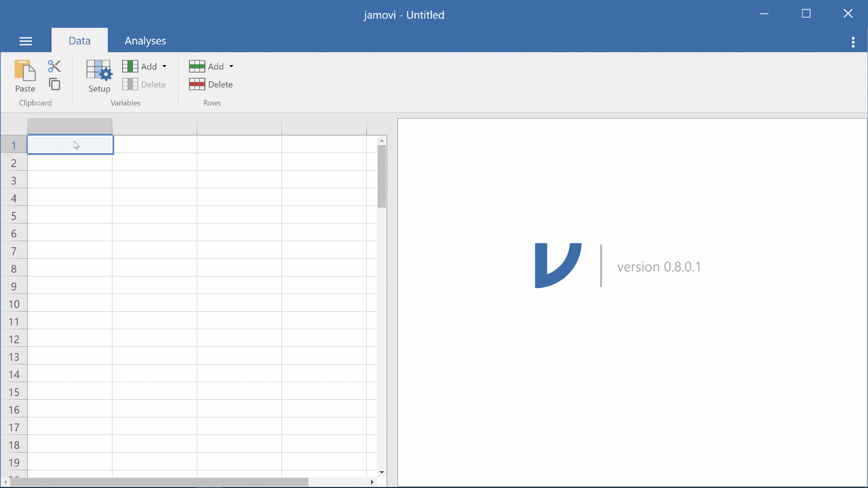Click the vertical scrollbar thumb of spreadsheet
Viewport: 868px width, 488px height.
[x=382, y=176]
